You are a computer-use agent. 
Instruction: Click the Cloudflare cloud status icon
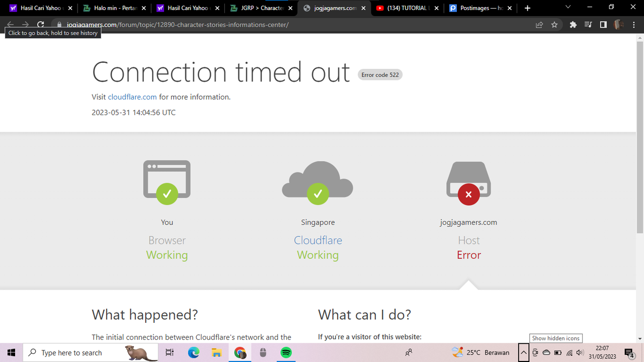click(x=317, y=183)
